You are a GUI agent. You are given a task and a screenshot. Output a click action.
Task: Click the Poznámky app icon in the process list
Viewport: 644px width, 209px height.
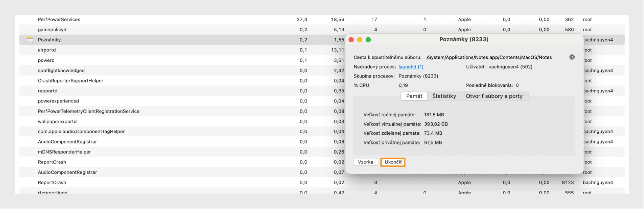pyautogui.click(x=30, y=40)
